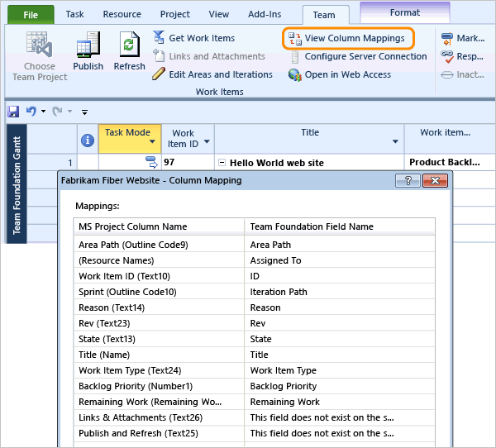Click the help question mark button in dialog
The height and width of the screenshot is (448, 496).
(x=408, y=181)
